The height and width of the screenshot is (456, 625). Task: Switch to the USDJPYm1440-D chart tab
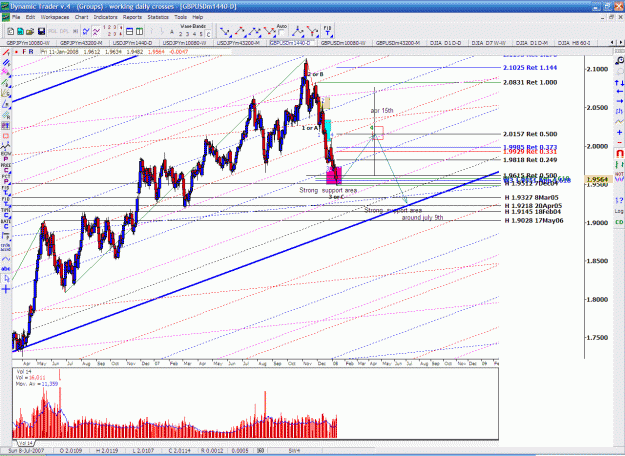[x=132, y=43]
